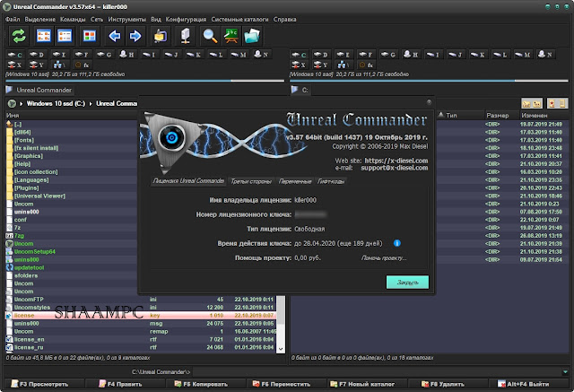
Task: Click right panel disk usage bar
Action: tap(429, 81)
